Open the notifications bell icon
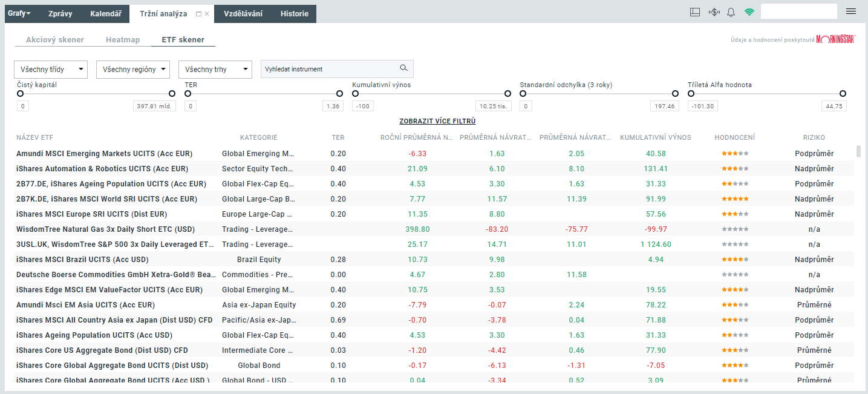This screenshot has height=394, width=868. pos(731,12)
